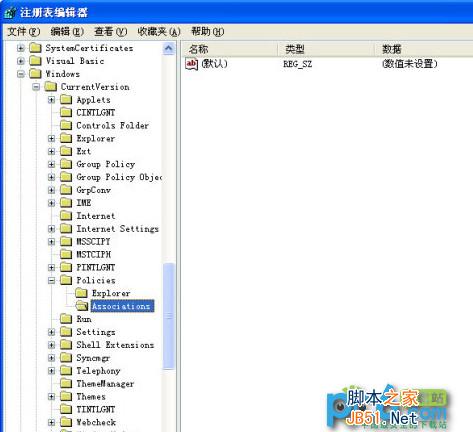Click the CINTLGNT folder icon
473x432 pixels.
(66, 113)
